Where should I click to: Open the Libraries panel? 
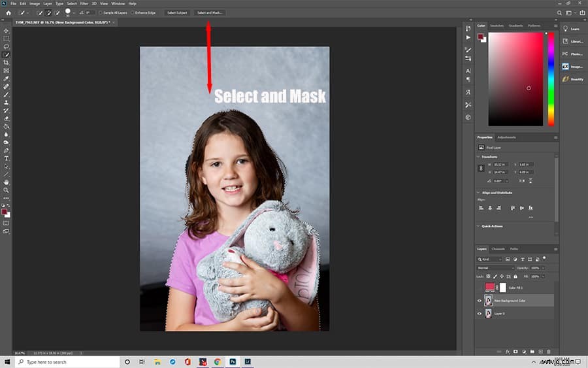(572, 41)
